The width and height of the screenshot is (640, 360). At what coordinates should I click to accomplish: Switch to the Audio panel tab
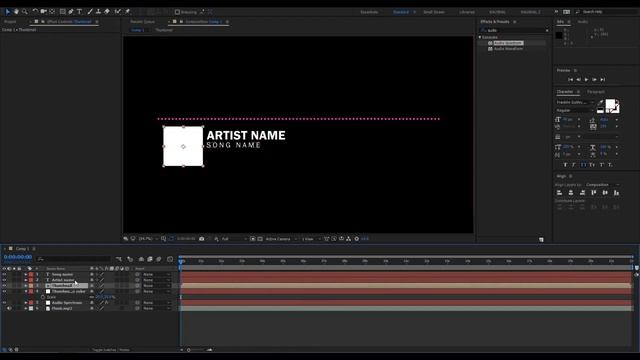583,22
